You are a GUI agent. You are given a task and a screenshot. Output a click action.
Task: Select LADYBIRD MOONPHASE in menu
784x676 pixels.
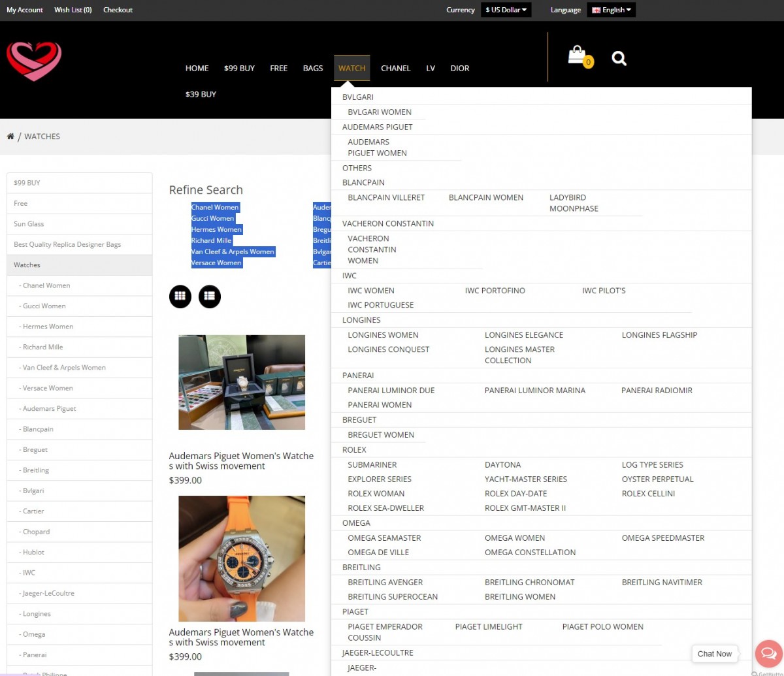tap(574, 203)
